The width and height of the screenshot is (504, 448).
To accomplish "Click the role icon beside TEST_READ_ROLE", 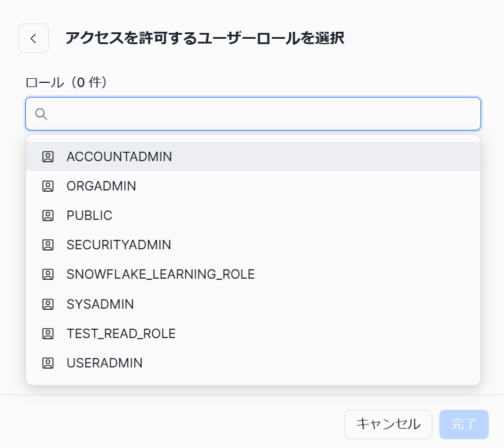I will (x=48, y=333).
